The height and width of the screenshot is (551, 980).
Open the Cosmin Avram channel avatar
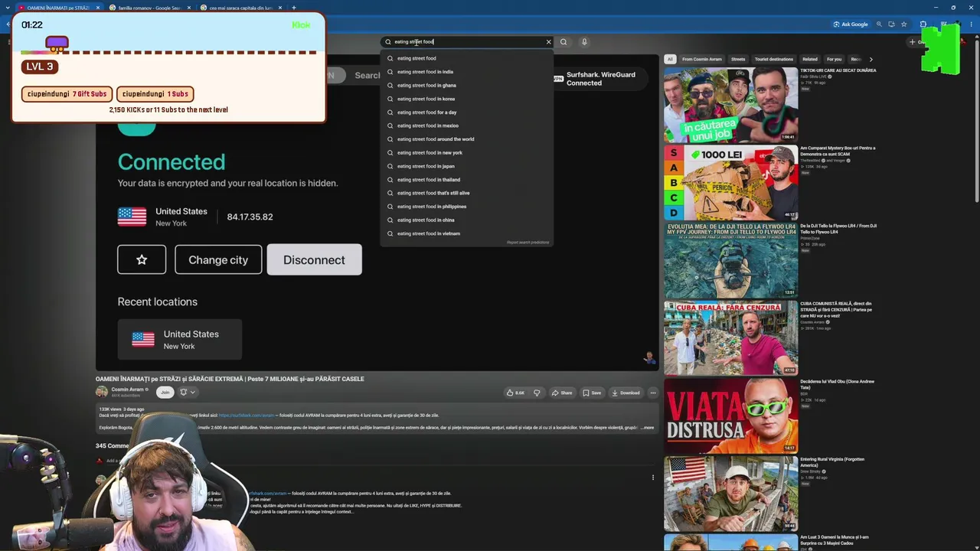[102, 392]
